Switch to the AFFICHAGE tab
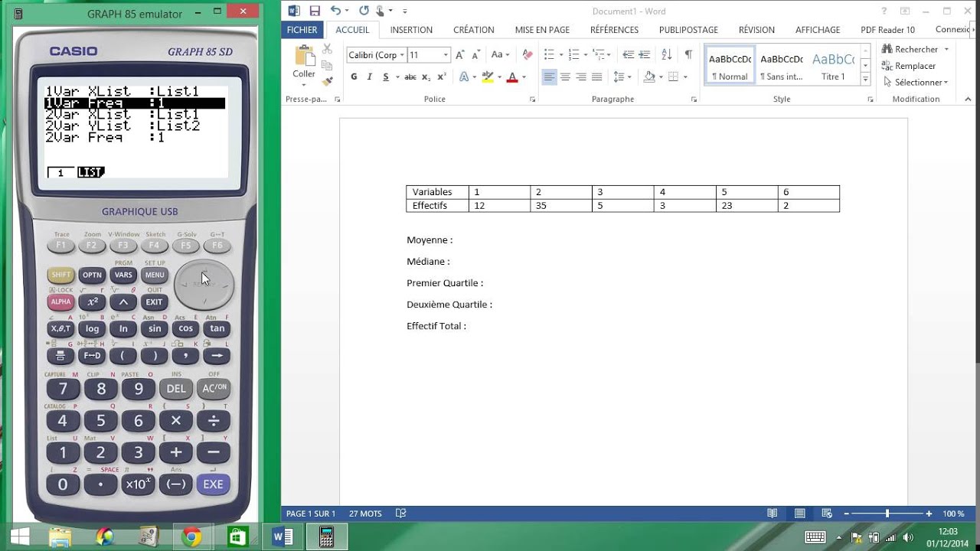The width and height of the screenshot is (980, 551). click(x=818, y=30)
